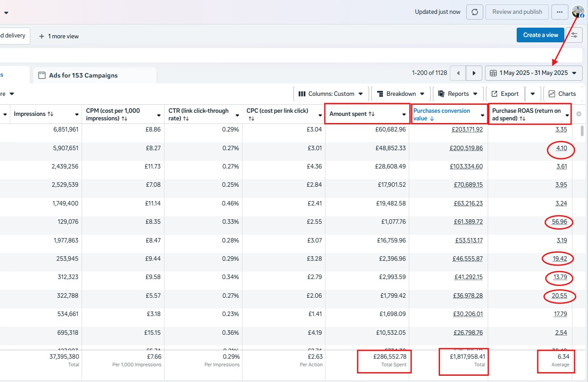Open Purchases conversion value column caret

click(x=482, y=115)
